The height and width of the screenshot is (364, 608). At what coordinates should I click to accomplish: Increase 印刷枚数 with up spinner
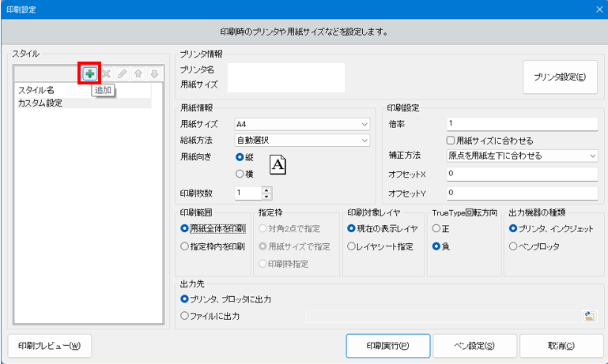coord(266,190)
